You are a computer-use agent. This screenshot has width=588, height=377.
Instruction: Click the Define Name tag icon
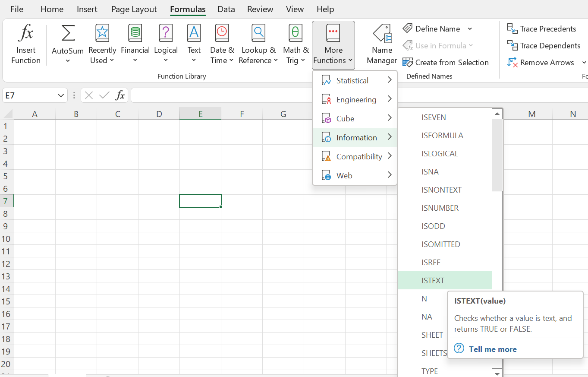(x=407, y=29)
